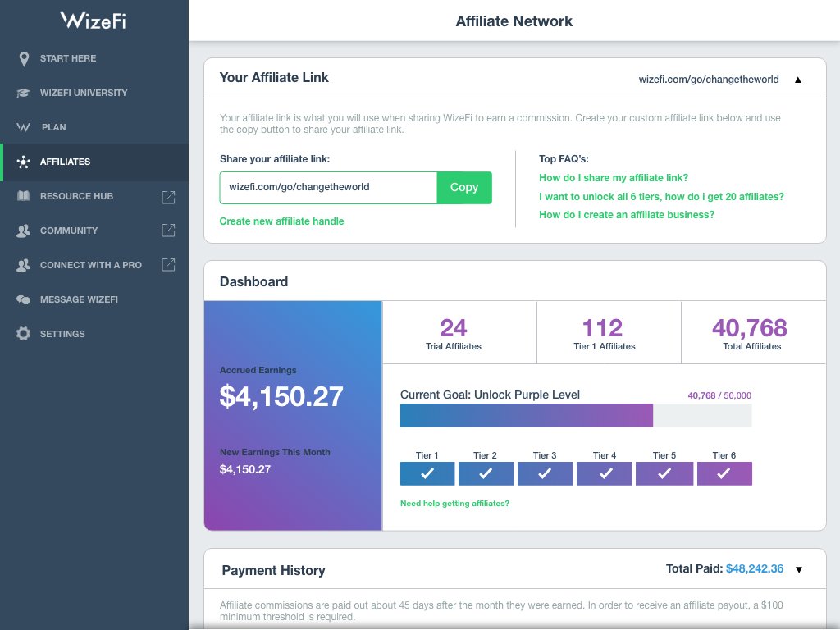Click the Payment History heading

click(x=273, y=571)
